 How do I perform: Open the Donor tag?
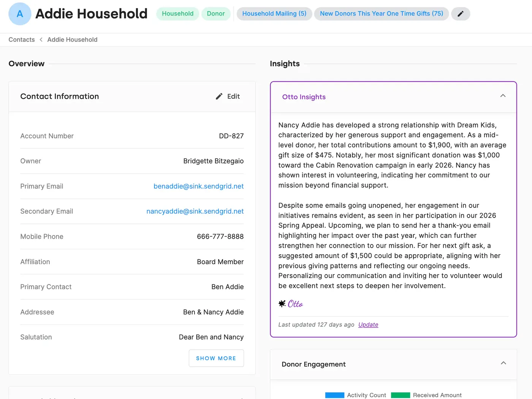(x=216, y=14)
